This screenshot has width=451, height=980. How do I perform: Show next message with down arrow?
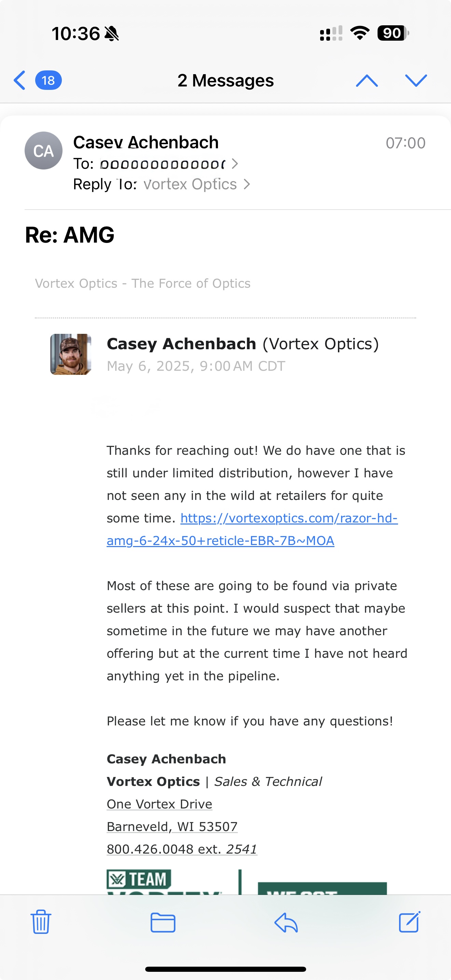[x=416, y=80]
